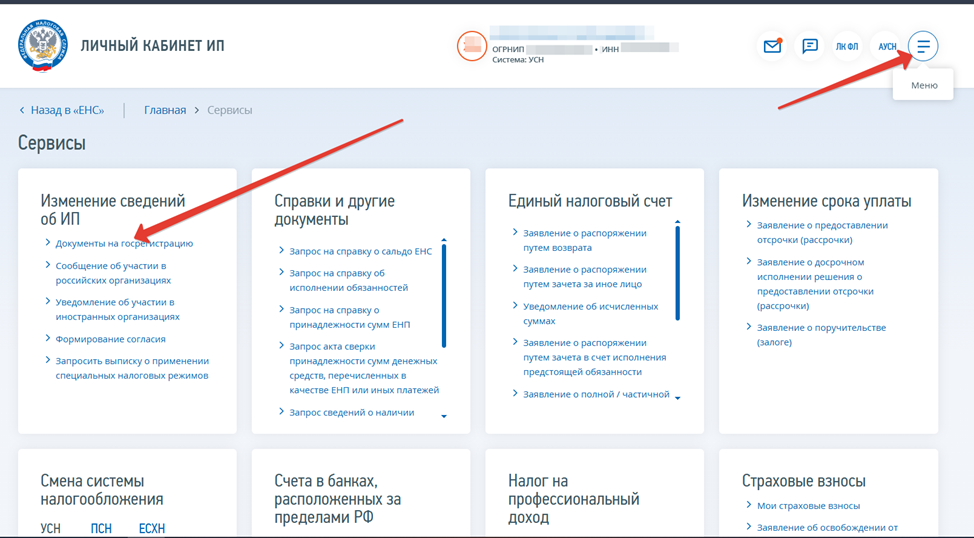This screenshot has height=538, width=974.
Task: Switch to ЛК ФЛ cabinet
Action: 847,46
